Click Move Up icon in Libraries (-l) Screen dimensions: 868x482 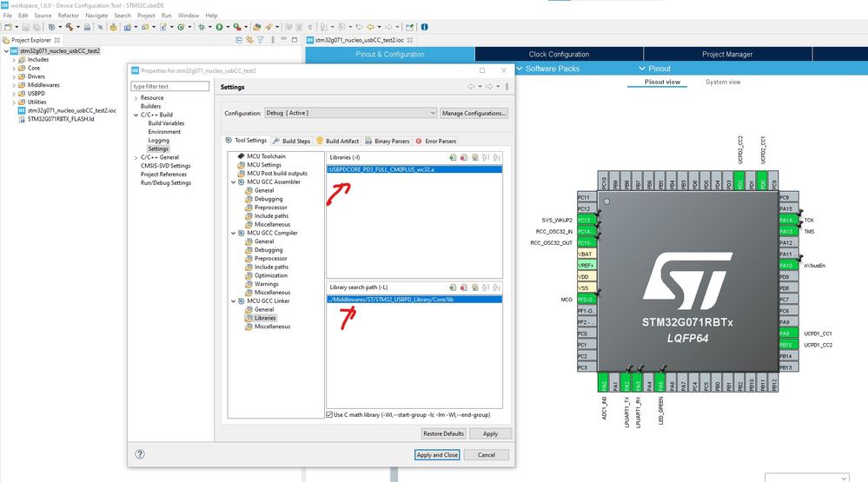486,157
